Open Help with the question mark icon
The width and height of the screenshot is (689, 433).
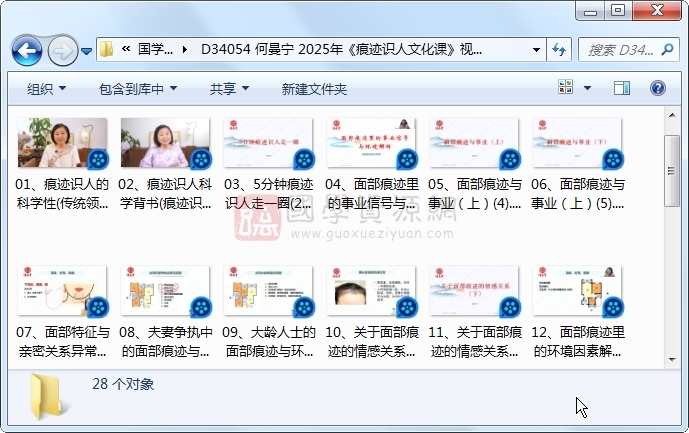click(x=658, y=88)
